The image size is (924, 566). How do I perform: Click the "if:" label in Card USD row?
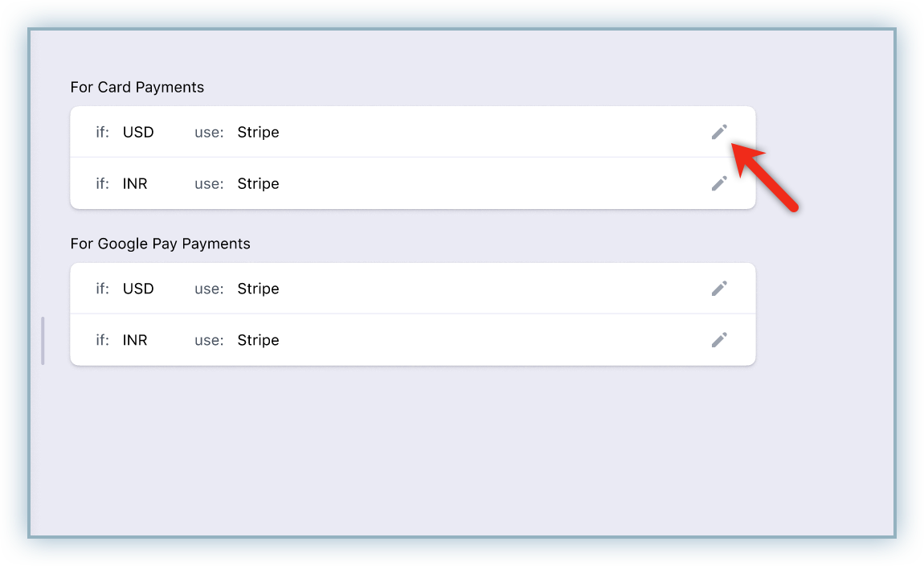pos(103,132)
